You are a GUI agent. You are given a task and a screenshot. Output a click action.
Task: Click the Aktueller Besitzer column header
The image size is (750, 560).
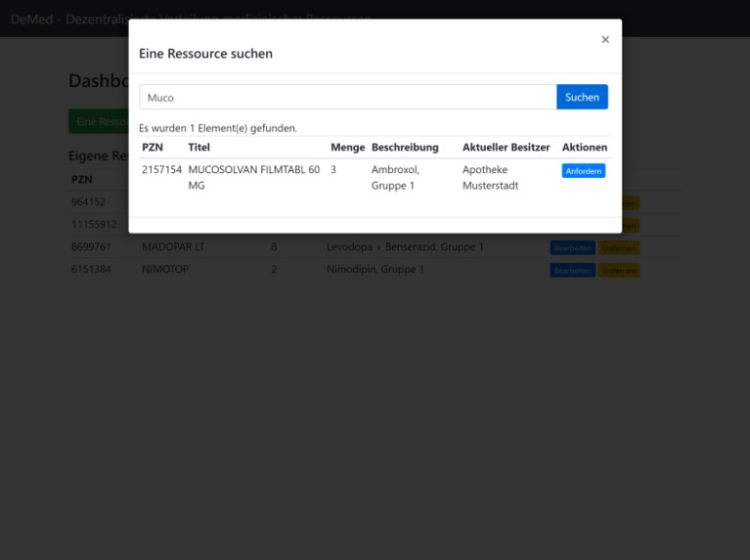point(507,148)
